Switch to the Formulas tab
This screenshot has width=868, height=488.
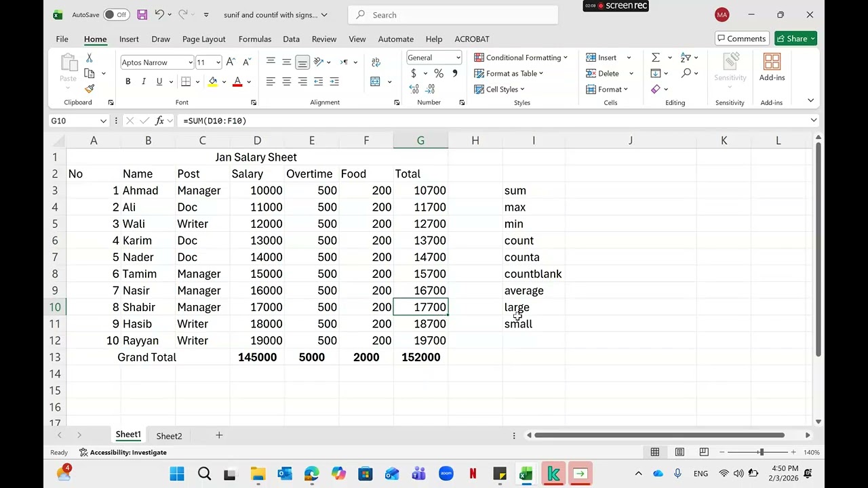(255, 39)
